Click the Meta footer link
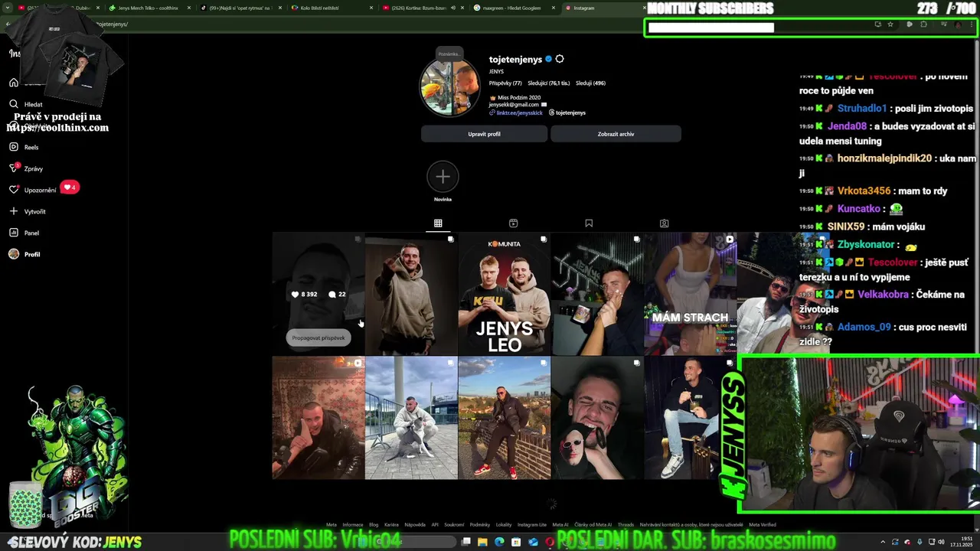980x551 pixels. (x=332, y=525)
